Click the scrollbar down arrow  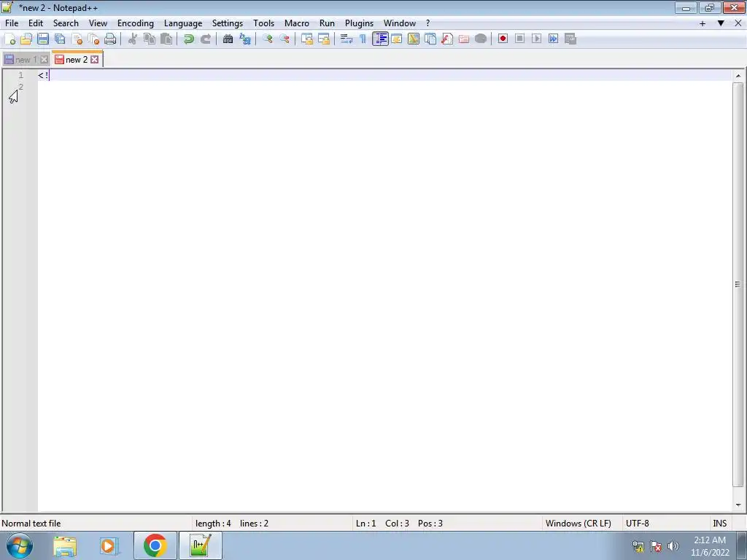click(738, 505)
